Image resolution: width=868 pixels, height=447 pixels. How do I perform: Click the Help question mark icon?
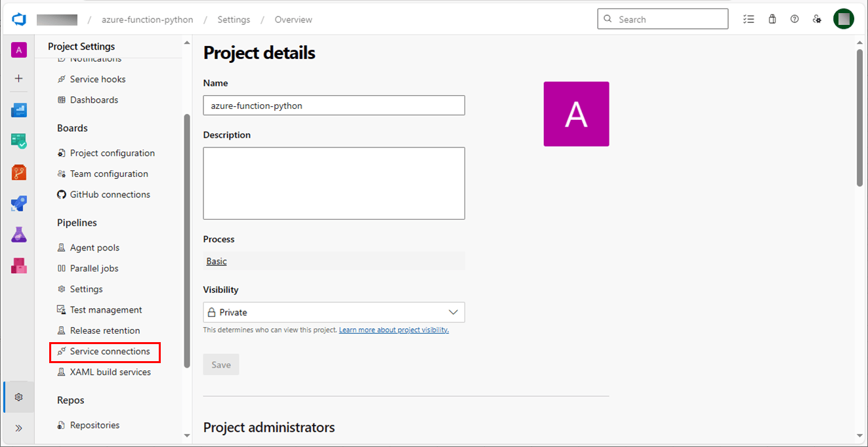795,19
